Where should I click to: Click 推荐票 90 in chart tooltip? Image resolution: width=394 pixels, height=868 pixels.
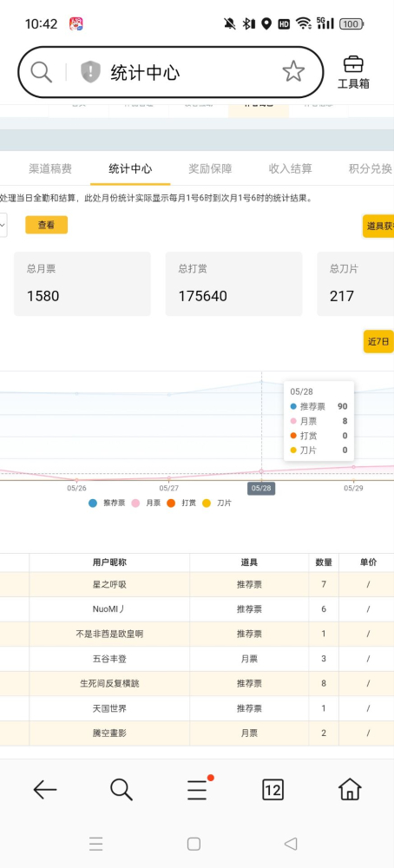coord(319,406)
